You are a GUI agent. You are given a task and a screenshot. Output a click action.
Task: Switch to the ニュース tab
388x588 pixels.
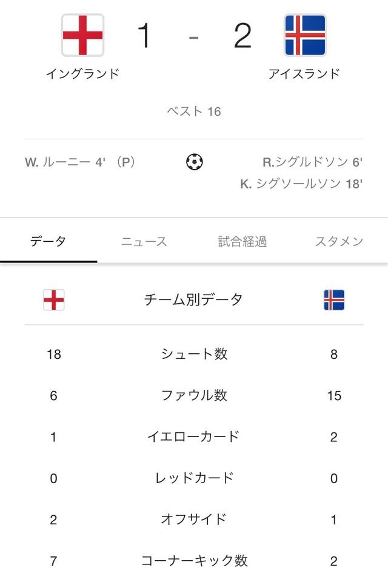pos(144,241)
